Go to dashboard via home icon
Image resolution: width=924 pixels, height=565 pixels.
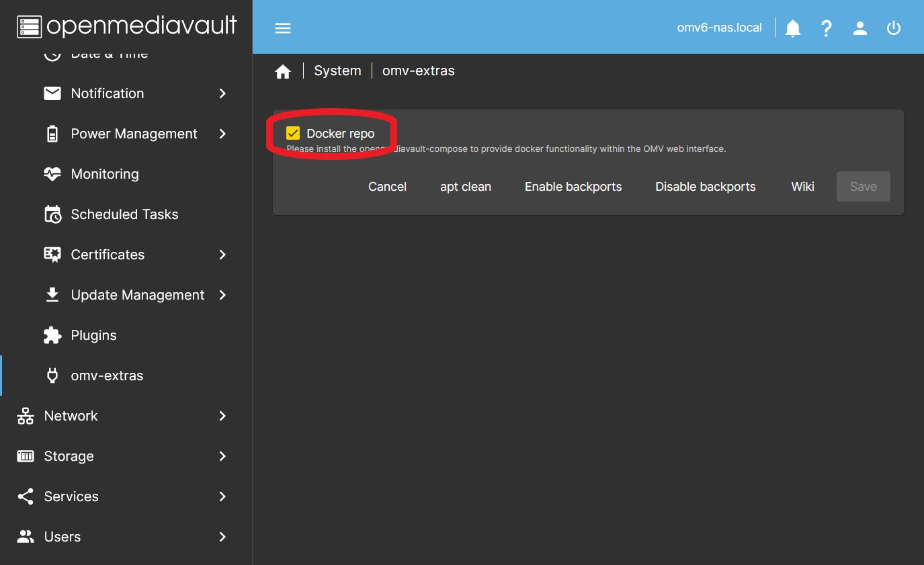pyautogui.click(x=283, y=71)
